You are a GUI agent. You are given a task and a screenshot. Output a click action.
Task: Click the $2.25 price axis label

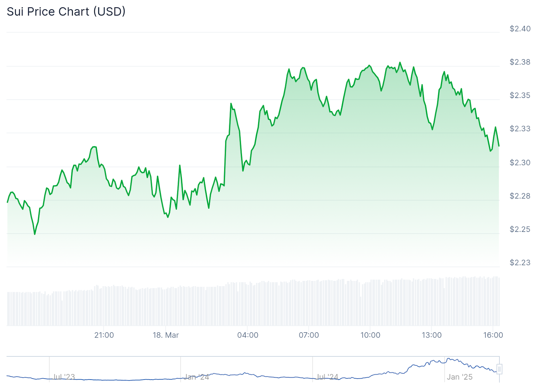pyautogui.click(x=520, y=230)
